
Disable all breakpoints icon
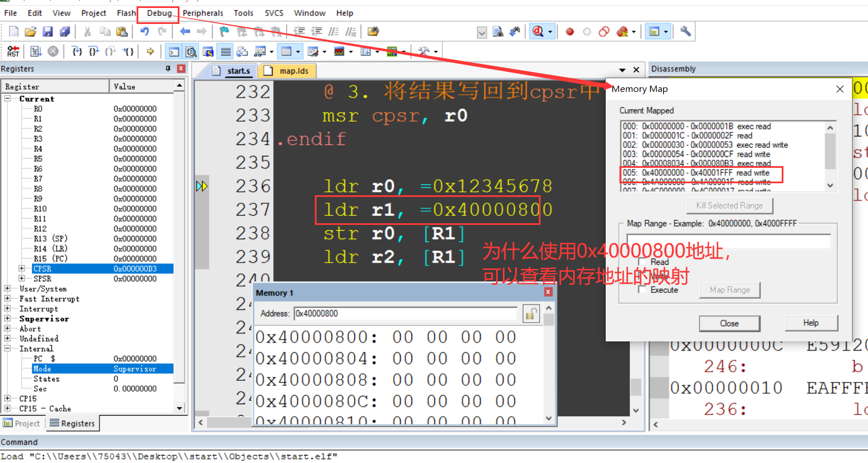(x=604, y=32)
